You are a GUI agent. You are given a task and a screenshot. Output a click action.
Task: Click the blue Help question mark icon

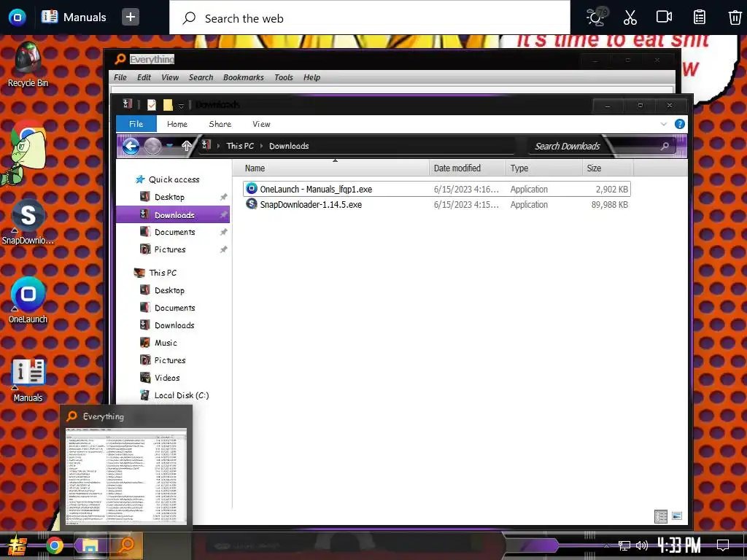pyautogui.click(x=679, y=124)
